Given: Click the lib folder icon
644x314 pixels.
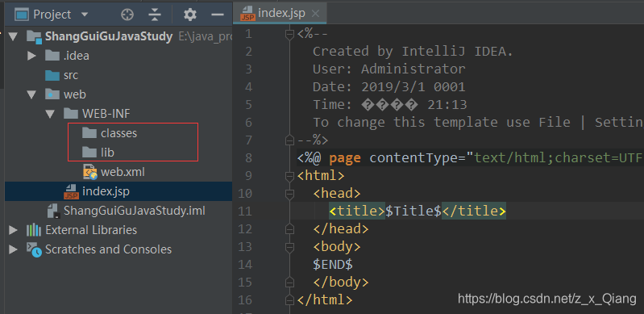Looking at the screenshot, I should pyautogui.click(x=89, y=153).
